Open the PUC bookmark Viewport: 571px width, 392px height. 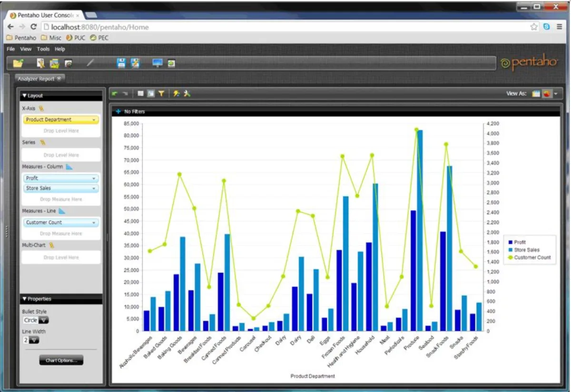pos(76,38)
